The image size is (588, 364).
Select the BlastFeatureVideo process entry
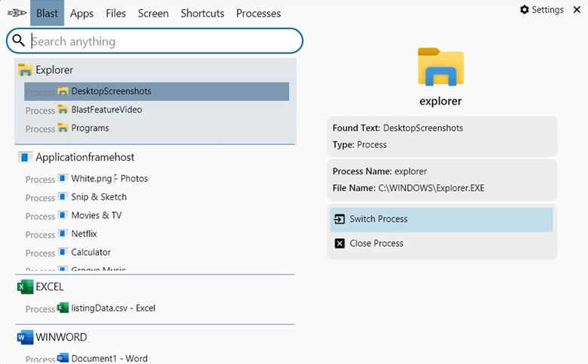(106, 110)
